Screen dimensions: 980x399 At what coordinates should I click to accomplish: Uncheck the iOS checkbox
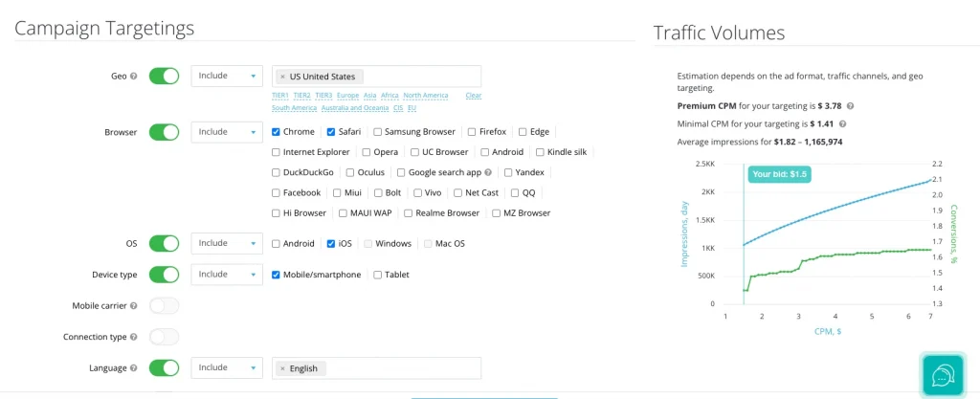point(331,244)
